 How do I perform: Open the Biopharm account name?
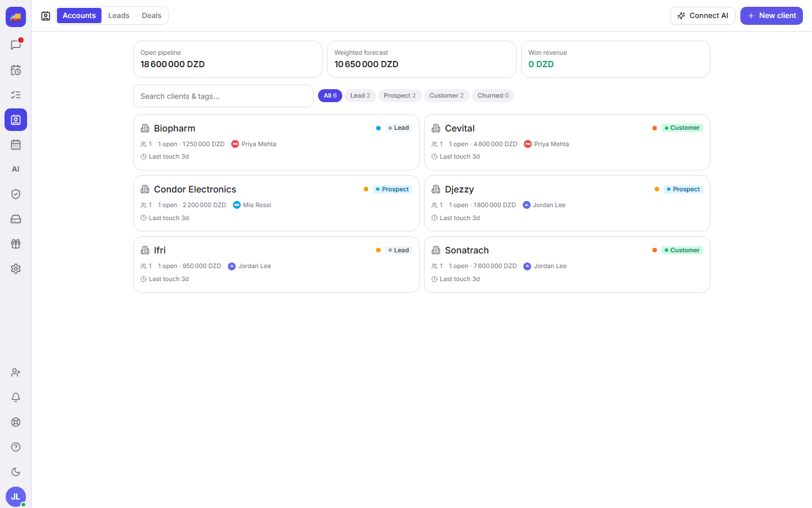(x=175, y=129)
